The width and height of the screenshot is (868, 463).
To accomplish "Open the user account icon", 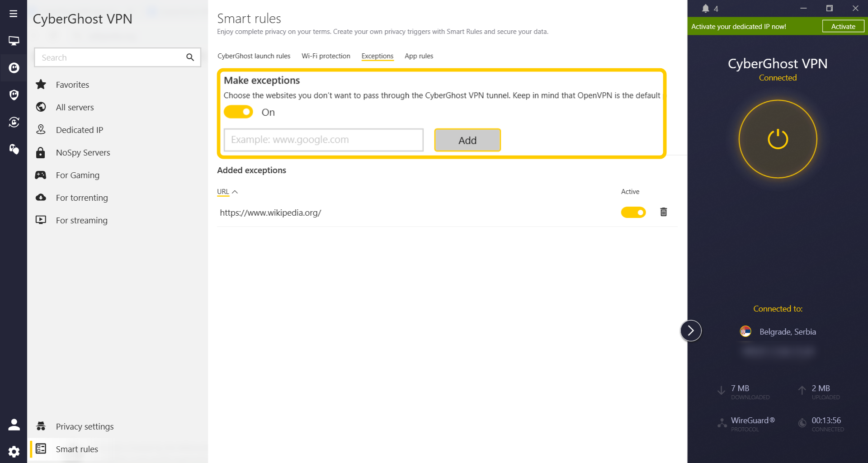I will click(14, 425).
